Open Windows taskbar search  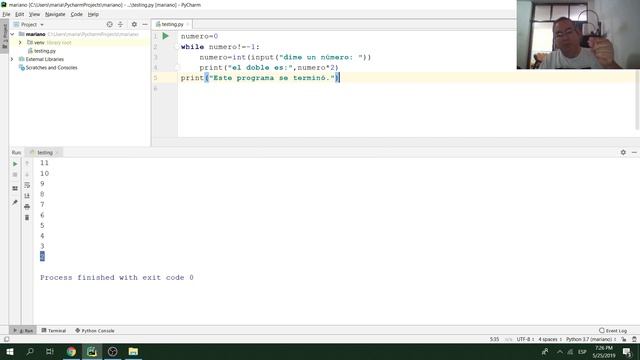coord(30,351)
